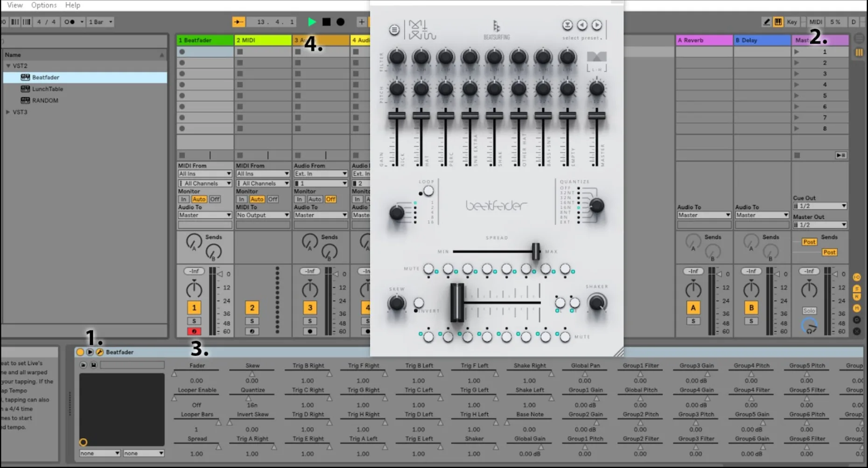Click the Beatsurfing logo in the plugin
The width and height of the screenshot is (868, 468).
click(x=497, y=29)
